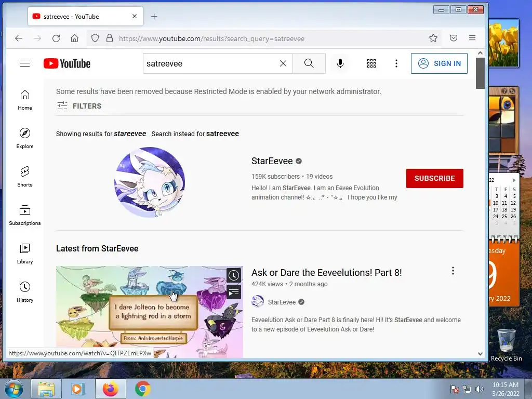Image resolution: width=532 pixels, height=399 pixels.
Task: Click the stareevee corrected query link
Action: pos(130,134)
